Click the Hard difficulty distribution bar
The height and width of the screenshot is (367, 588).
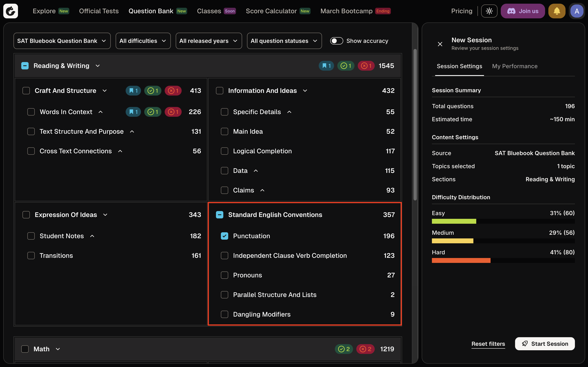coord(461,260)
